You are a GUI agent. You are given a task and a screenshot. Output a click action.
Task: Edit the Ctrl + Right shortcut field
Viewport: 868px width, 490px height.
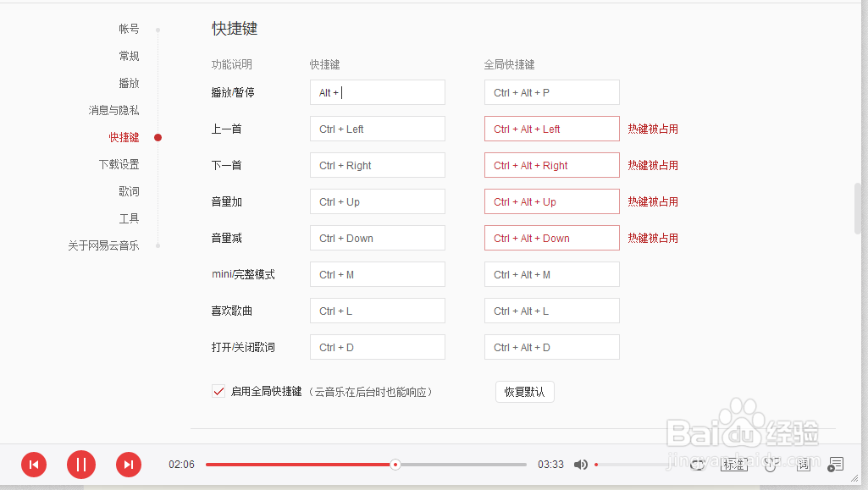(378, 165)
